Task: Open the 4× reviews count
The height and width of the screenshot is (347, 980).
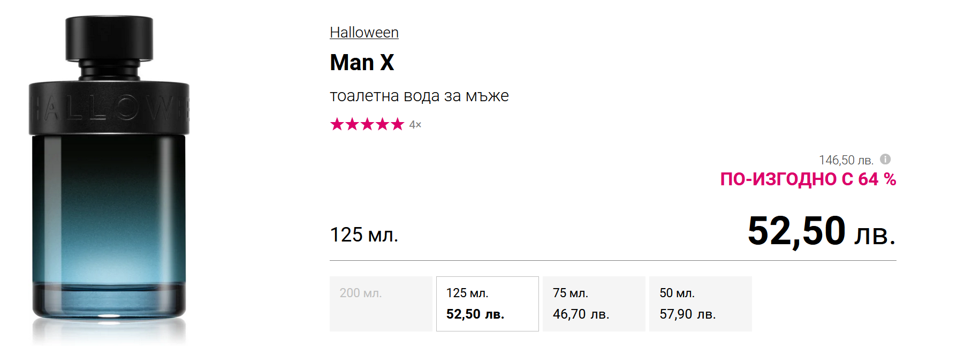Action: pos(415,125)
